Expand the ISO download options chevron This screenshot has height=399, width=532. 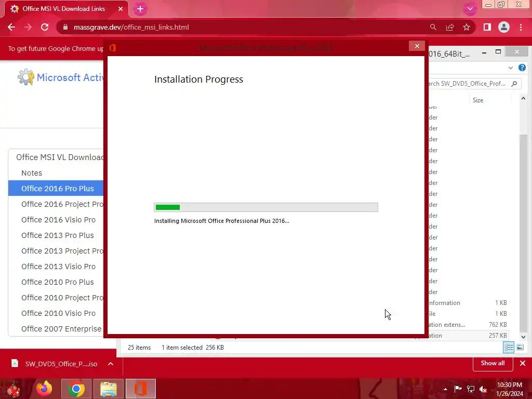coord(111,364)
